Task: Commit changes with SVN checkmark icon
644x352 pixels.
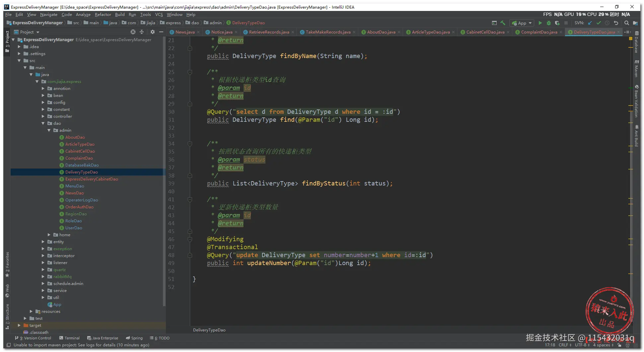Action: pyautogui.click(x=599, y=23)
